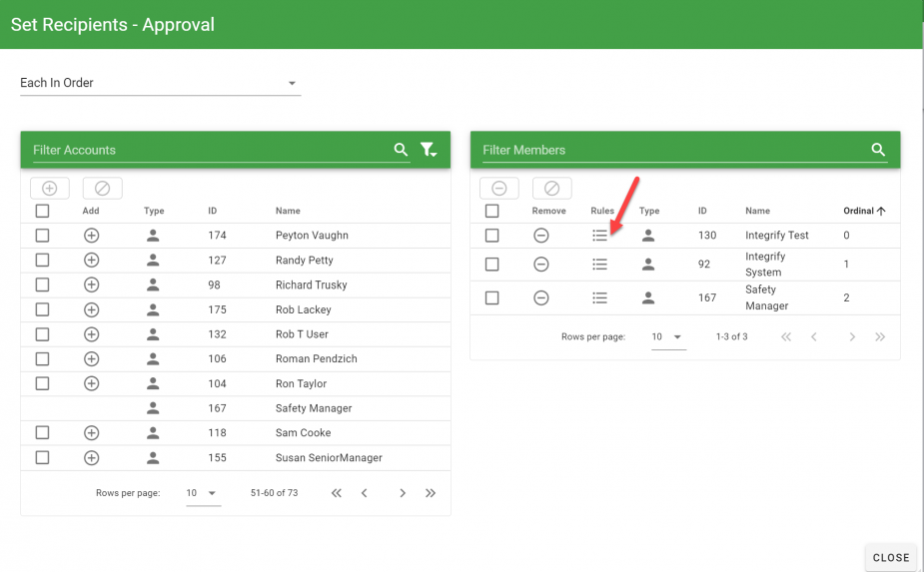Sort accounts by the Name column header
924x572 pixels.
point(288,211)
